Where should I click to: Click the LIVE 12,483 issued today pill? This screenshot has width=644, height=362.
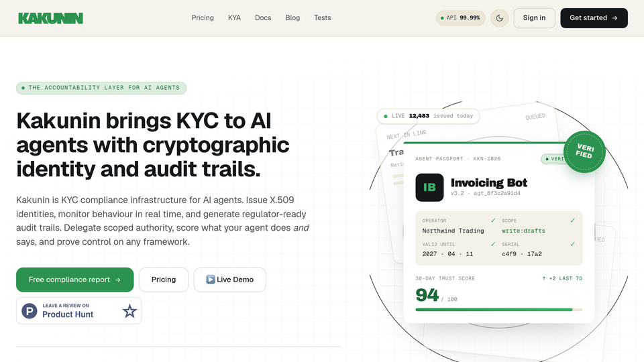(428, 116)
